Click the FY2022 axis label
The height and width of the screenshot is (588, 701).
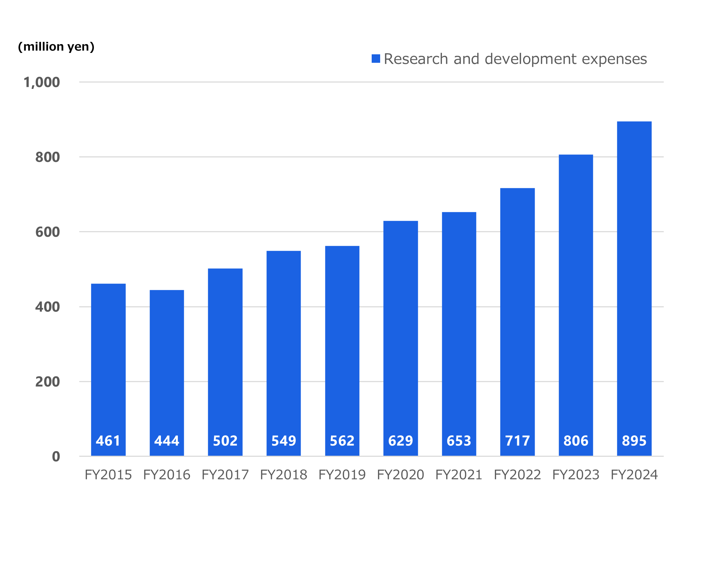[x=517, y=475]
